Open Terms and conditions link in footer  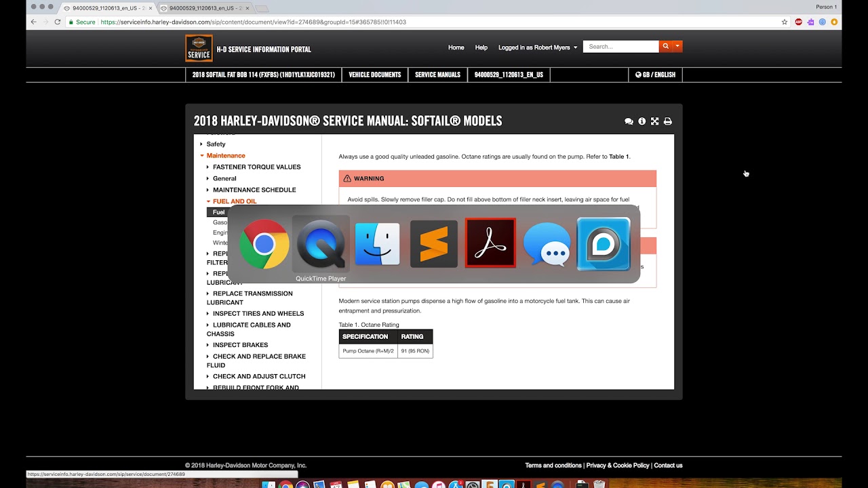553,466
